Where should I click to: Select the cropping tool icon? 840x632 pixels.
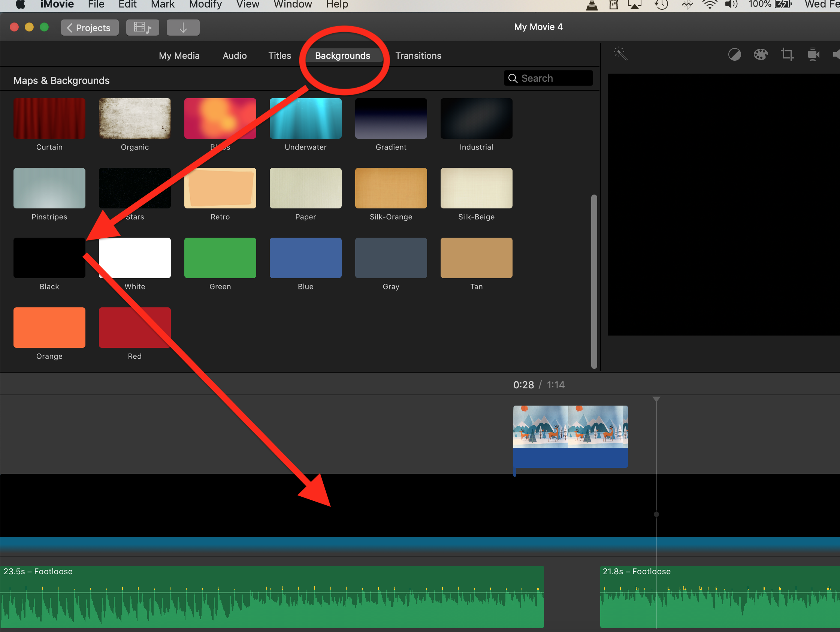point(787,55)
